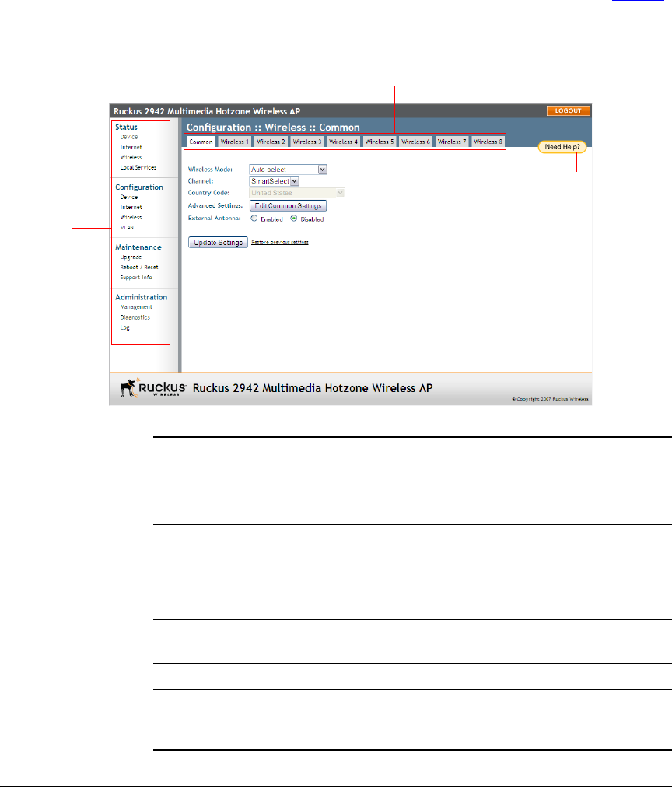
Task: Switch to the Common tab
Action: (201, 142)
